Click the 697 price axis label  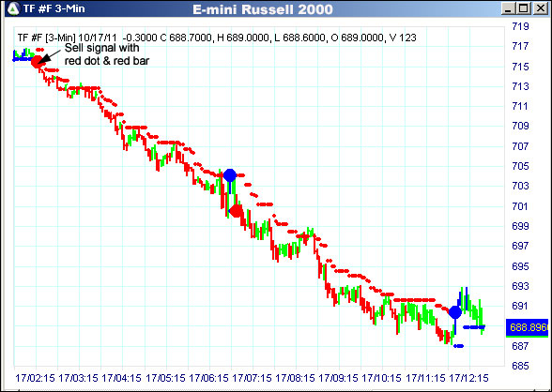[x=520, y=246]
